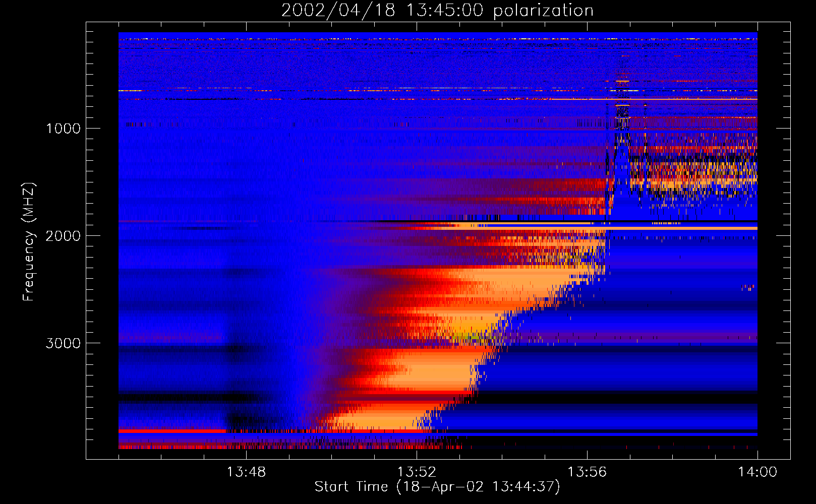This screenshot has height=504, width=816.
Task: Click the plot title "2002/04/18 13:45:00 polarization"
Action: (437, 11)
